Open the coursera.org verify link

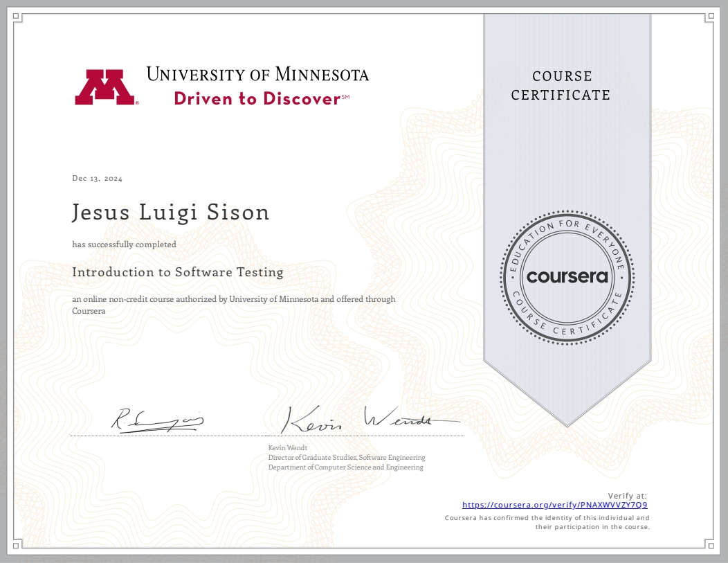[554, 506]
